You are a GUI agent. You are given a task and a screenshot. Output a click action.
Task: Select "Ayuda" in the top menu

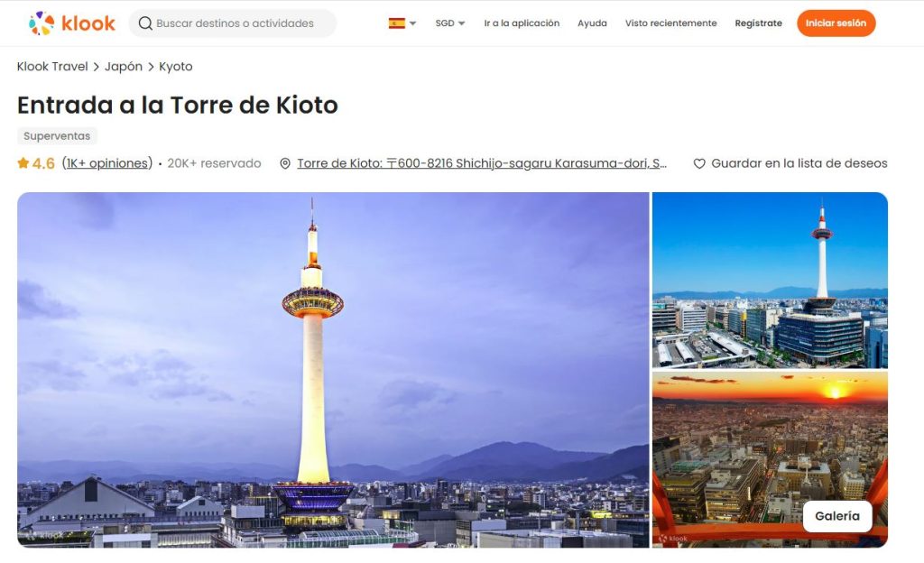(592, 23)
